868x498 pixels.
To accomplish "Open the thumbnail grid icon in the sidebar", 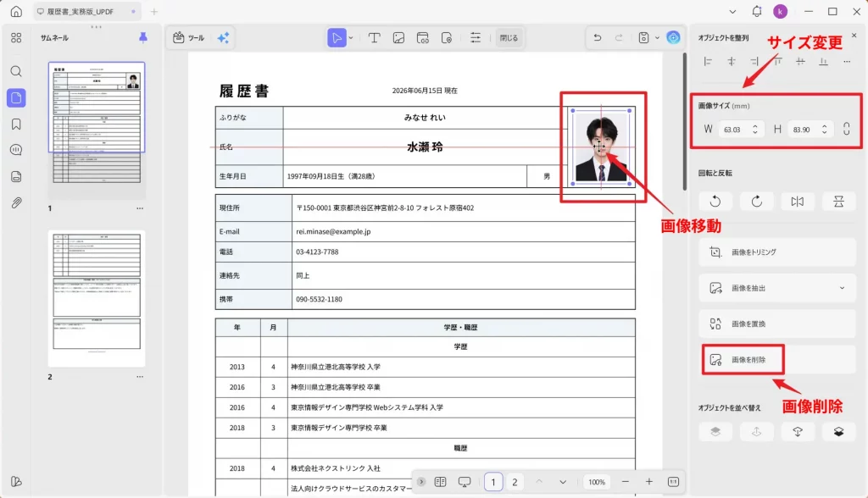I will pyautogui.click(x=16, y=37).
